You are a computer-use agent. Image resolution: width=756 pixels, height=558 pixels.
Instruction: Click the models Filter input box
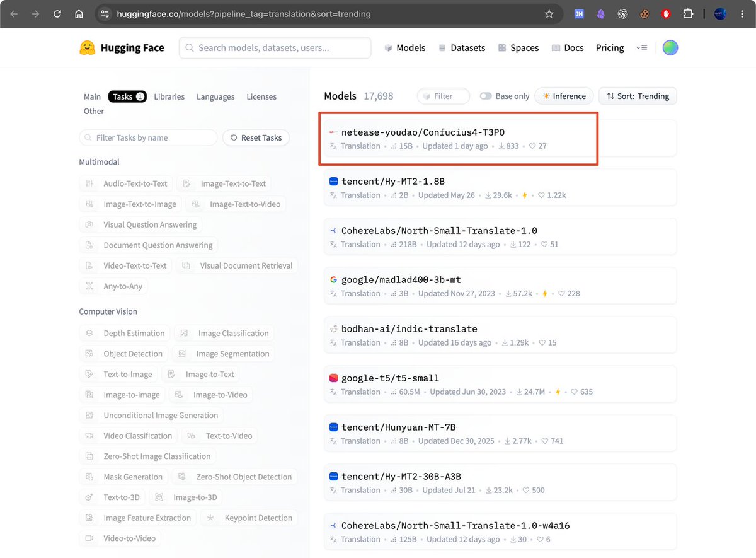(444, 96)
